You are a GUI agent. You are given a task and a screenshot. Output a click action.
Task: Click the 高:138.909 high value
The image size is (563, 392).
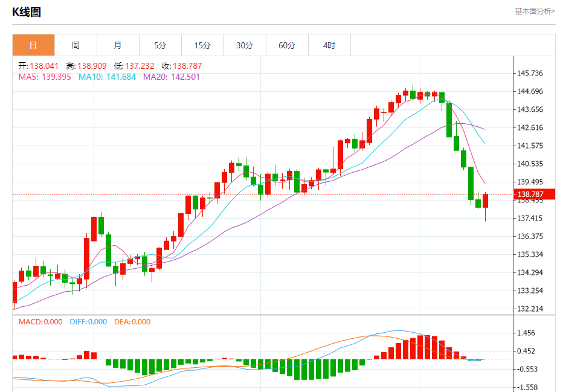[x=86, y=66]
